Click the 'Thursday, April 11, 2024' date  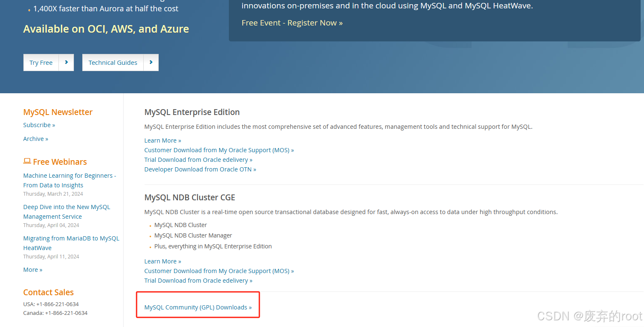pos(51,257)
